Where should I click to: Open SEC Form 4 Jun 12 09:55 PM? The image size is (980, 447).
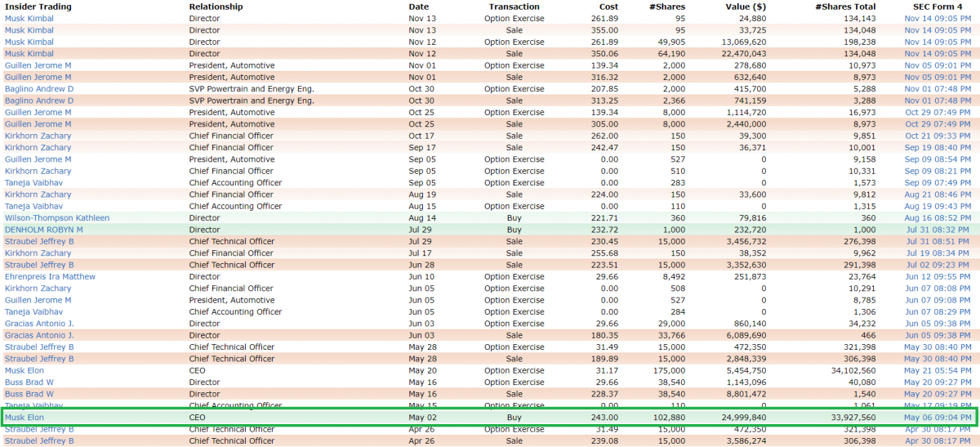click(939, 276)
